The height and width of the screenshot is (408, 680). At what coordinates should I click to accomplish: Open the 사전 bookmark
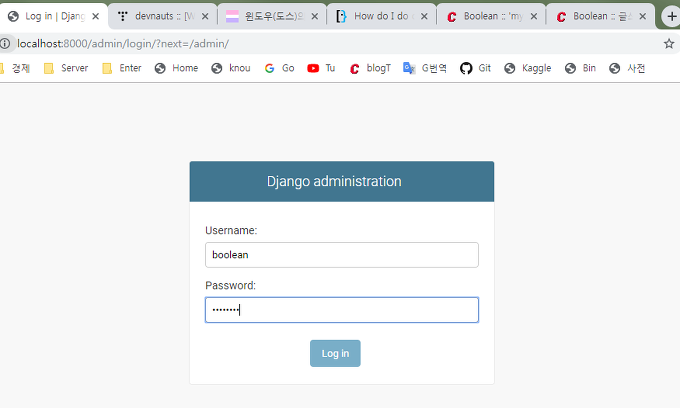(627, 68)
